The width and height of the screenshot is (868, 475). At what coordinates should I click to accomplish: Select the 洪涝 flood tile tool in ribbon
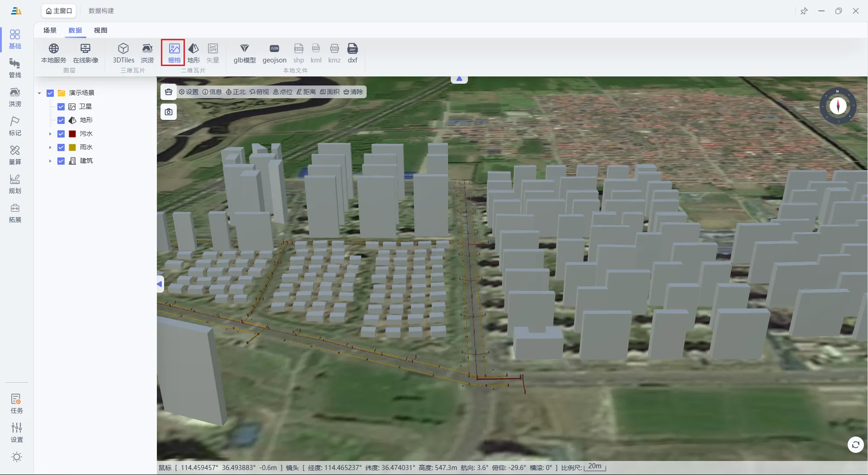[x=147, y=53]
